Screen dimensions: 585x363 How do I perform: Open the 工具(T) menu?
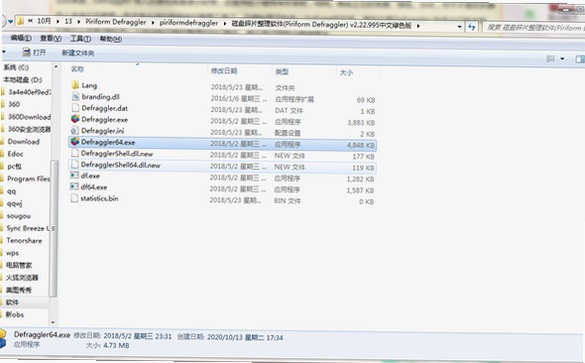[80, 39]
